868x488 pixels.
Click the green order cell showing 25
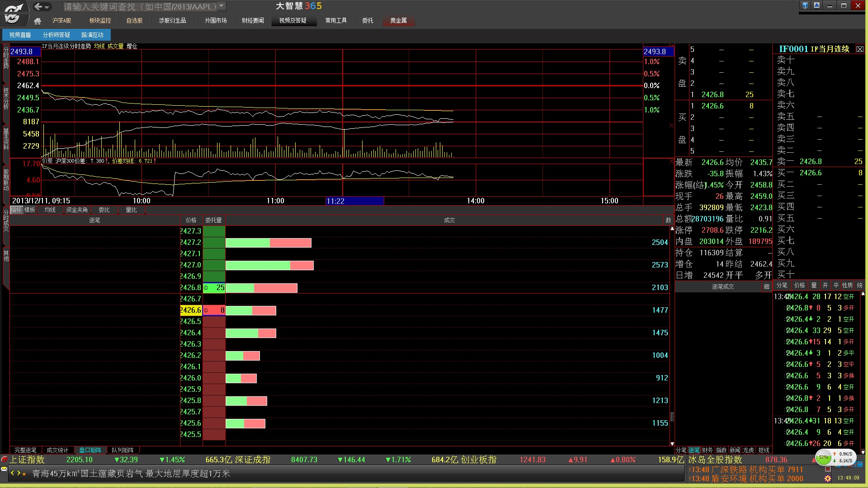[214, 287]
